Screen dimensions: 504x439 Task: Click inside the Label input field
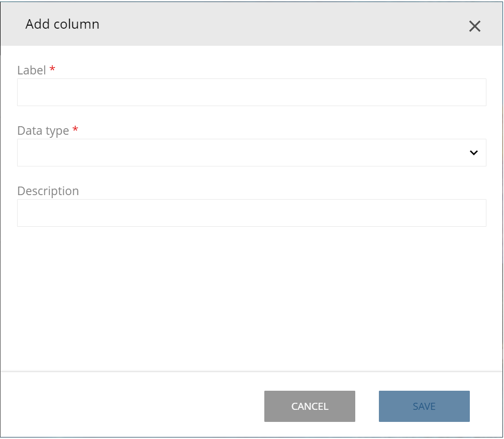click(x=251, y=92)
